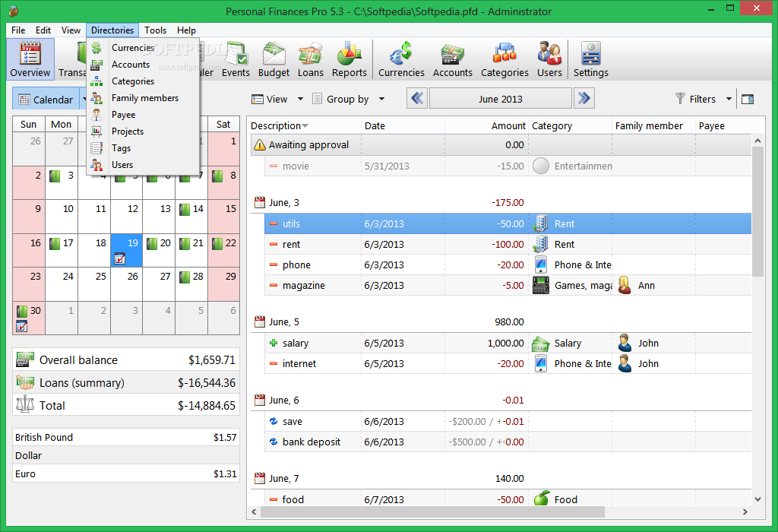
Task: Select the "movie" pending transaction
Action: [x=508, y=166]
